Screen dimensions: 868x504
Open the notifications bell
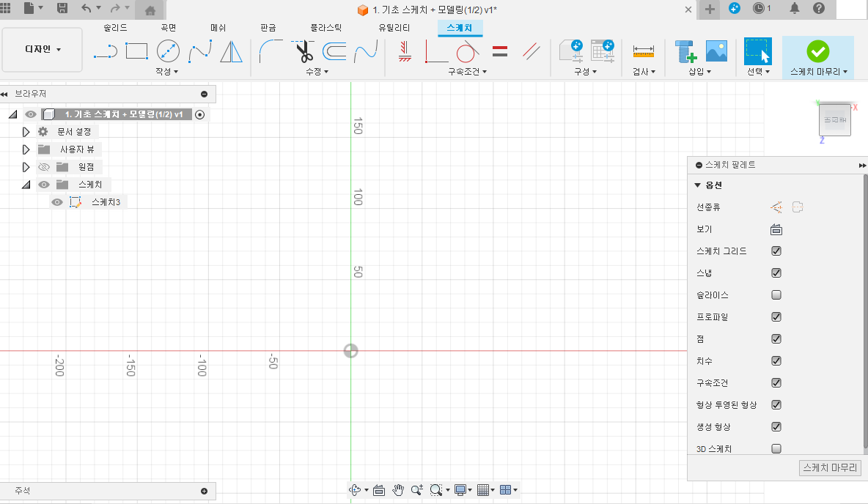point(795,8)
